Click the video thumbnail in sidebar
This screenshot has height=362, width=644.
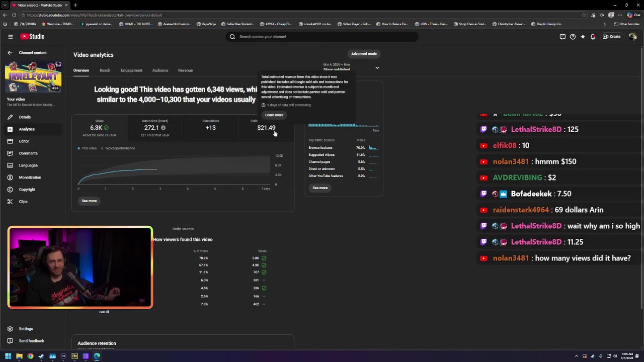pos(33,76)
